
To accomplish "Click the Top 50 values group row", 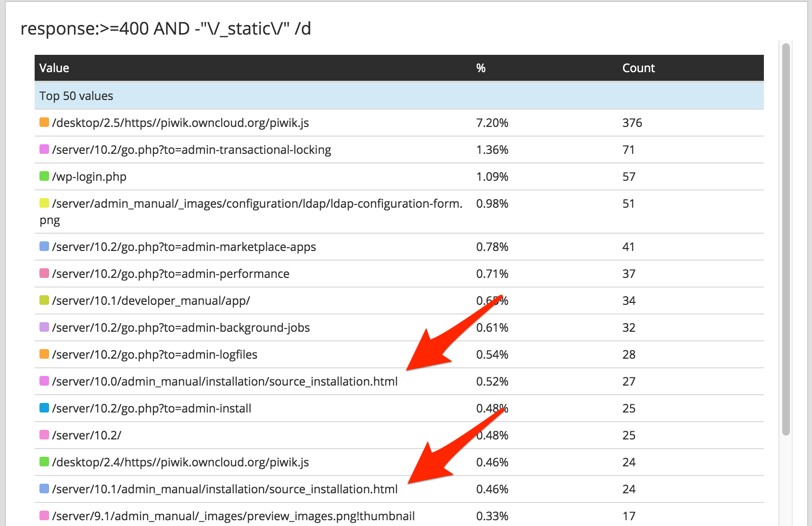I will pyautogui.click(x=399, y=96).
